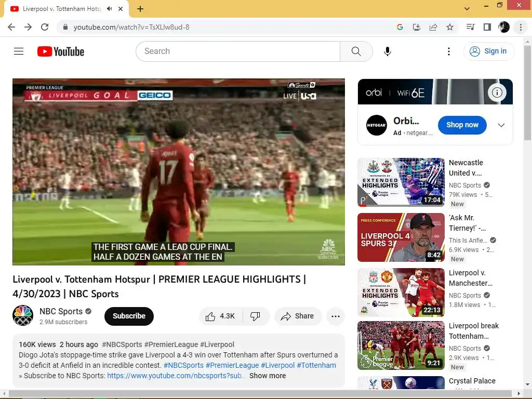Click the NBC Sports channel name
Viewport: 532px width, 399px height.
(x=61, y=311)
